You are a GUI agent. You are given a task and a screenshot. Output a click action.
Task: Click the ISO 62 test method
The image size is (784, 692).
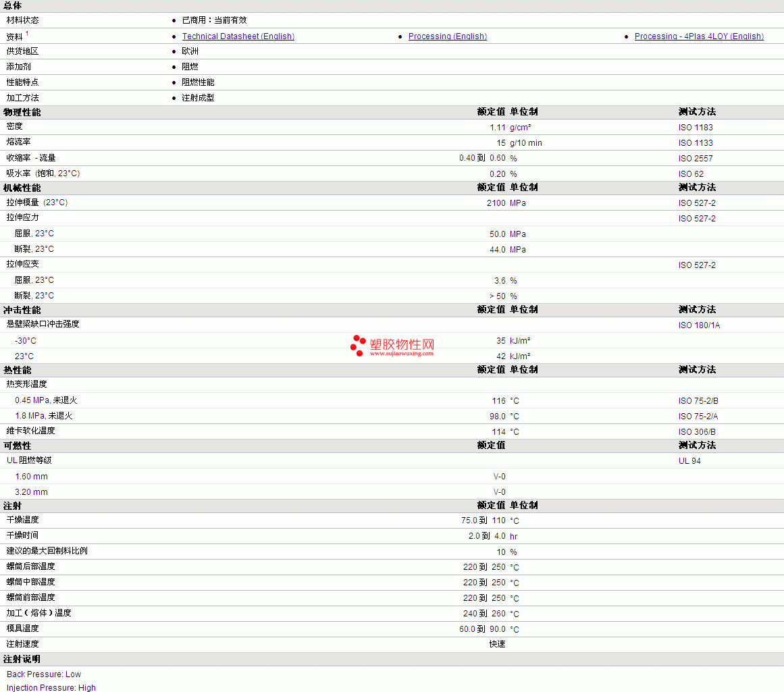tap(691, 174)
